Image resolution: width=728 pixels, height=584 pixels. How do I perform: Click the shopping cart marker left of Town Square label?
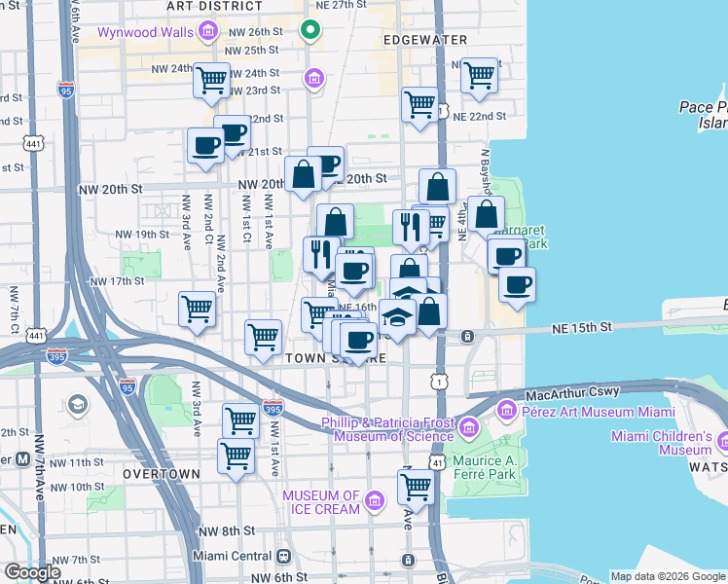263,338
